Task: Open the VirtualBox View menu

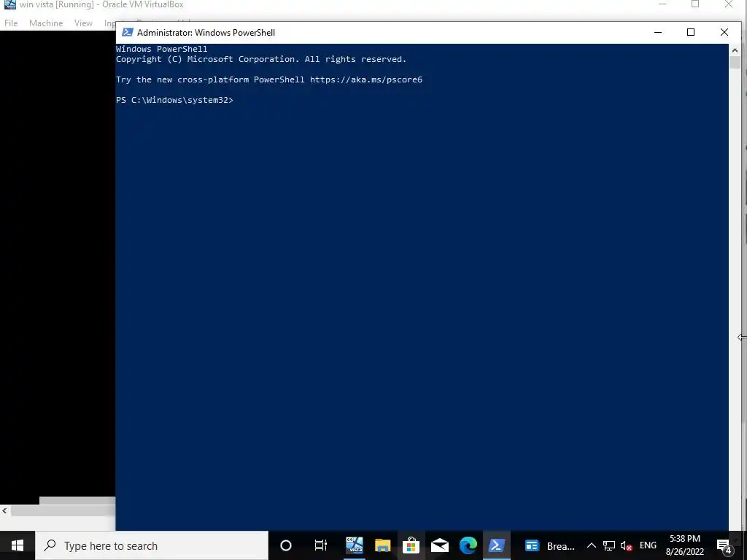Action: (83, 23)
